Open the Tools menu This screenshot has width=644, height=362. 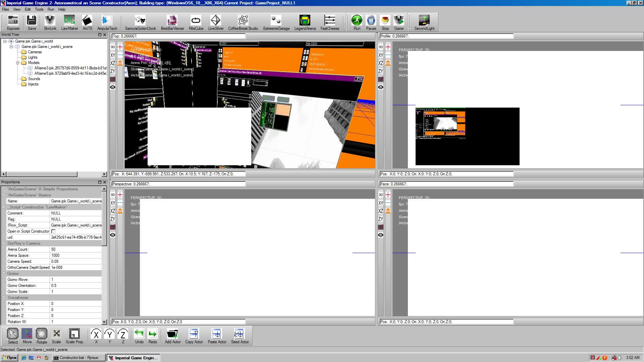39,9
